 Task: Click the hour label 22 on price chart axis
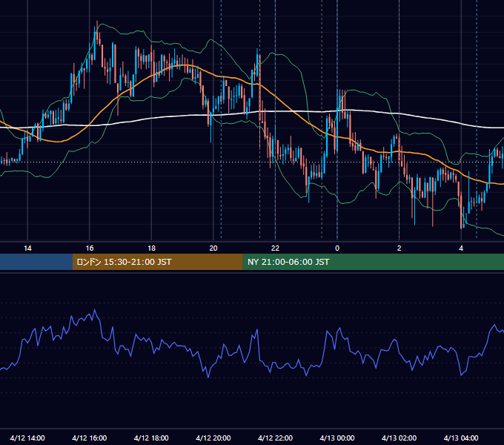[x=275, y=248]
